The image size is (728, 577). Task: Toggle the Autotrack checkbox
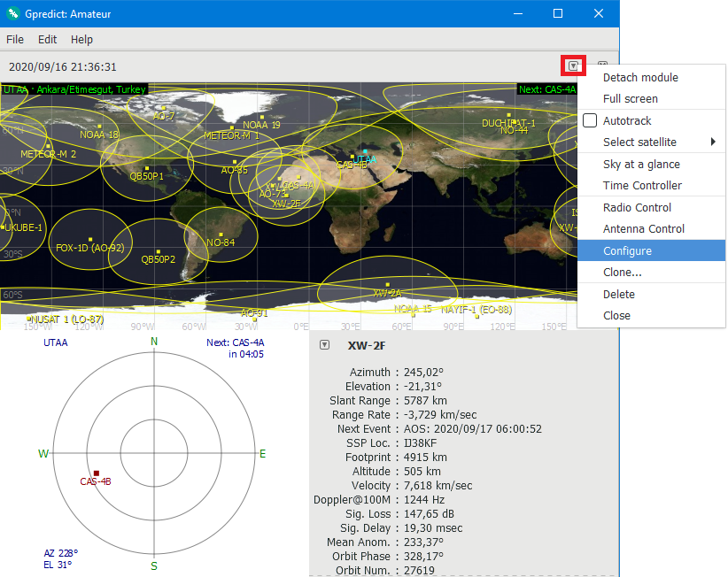(590, 120)
